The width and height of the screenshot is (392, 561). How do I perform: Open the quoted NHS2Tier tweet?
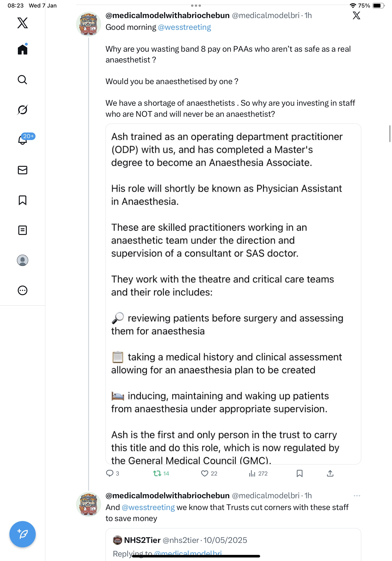(x=233, y=545)
